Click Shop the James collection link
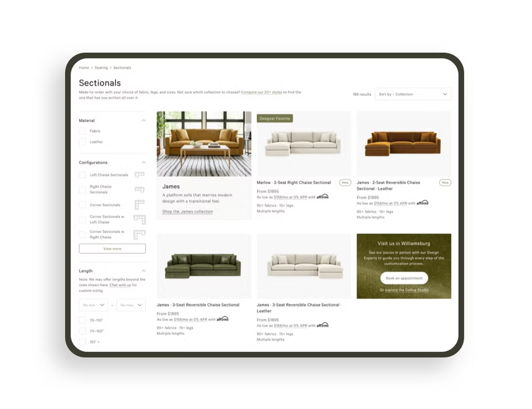532x409 pixels. pyautogui.click(x=188, y=211)
